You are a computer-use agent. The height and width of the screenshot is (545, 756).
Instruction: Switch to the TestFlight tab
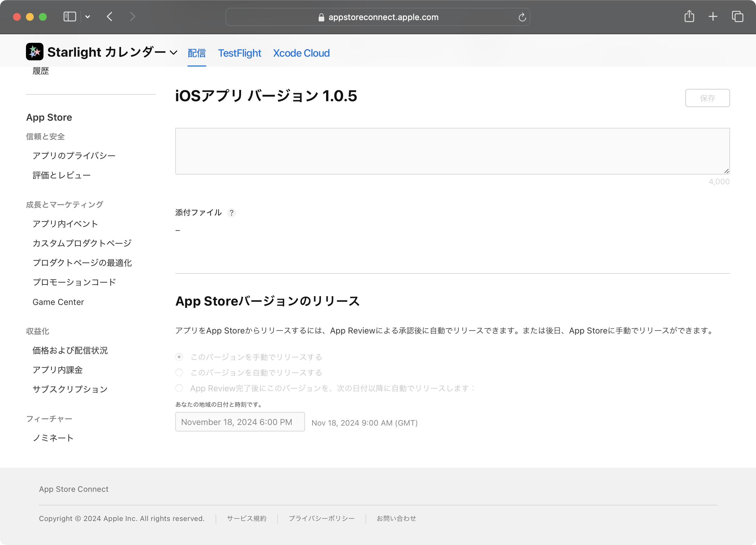(239, 53)
